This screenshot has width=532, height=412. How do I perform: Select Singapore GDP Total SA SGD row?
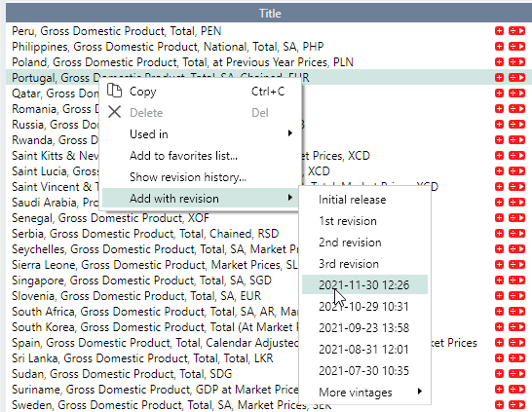coord(142,281)
